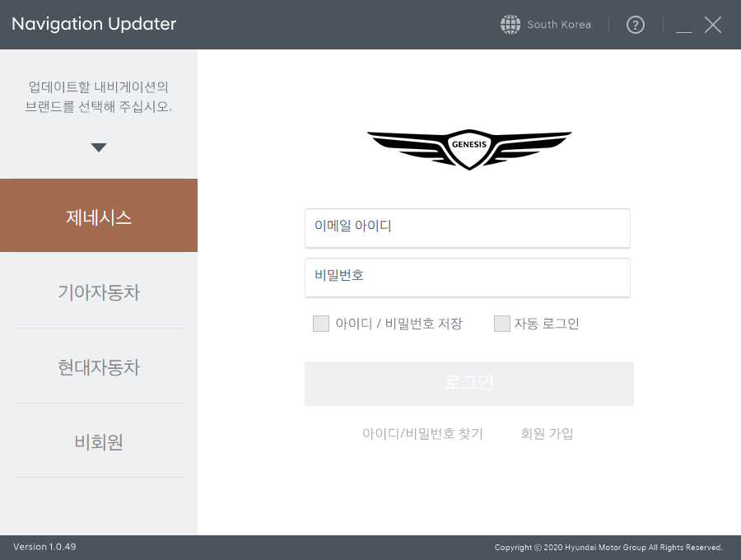Focus the 이메일 아이디 input field
This screenshot has height=560, width=741.
pos(468,228)
